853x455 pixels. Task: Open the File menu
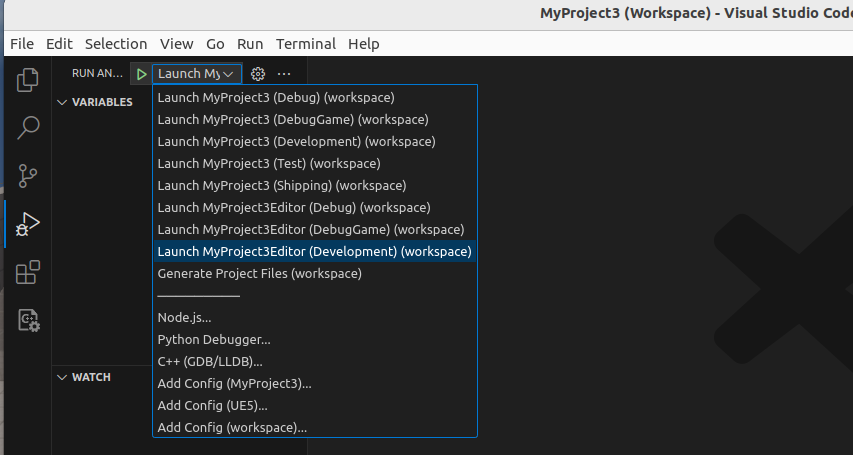[22, 44]
